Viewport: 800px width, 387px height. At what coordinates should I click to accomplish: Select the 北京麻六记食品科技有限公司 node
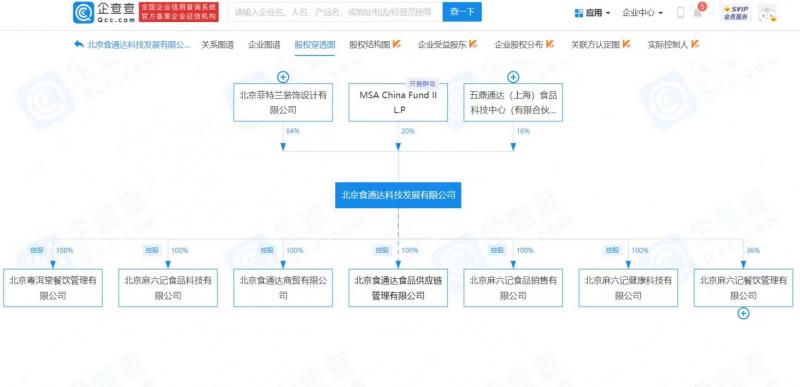pos(168,288)
